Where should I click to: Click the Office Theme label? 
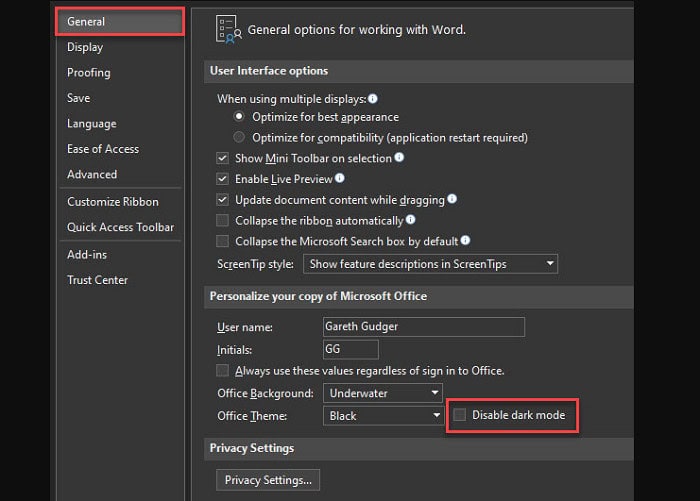pyautogui.click(x=252, y=416)
